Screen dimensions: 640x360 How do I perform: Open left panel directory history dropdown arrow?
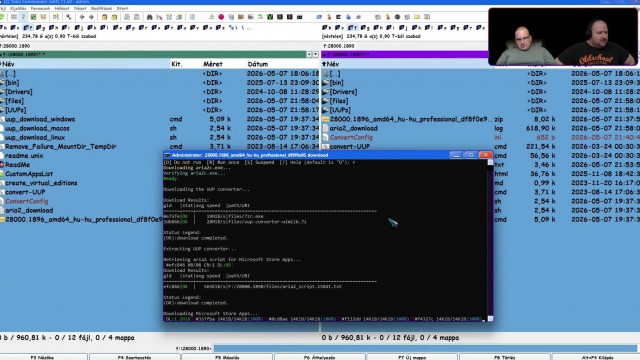pyautogui.click(x=316, y=54)
